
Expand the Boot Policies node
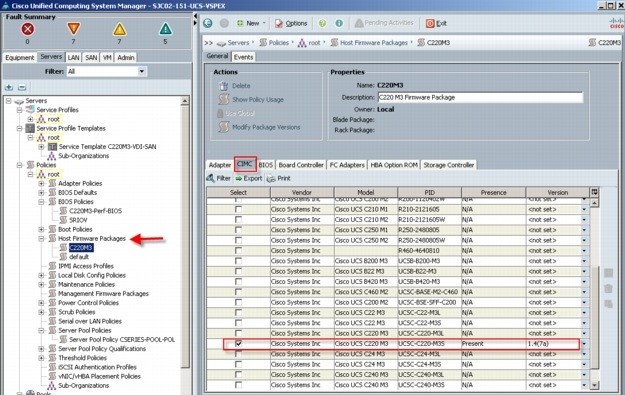[41, 229]
